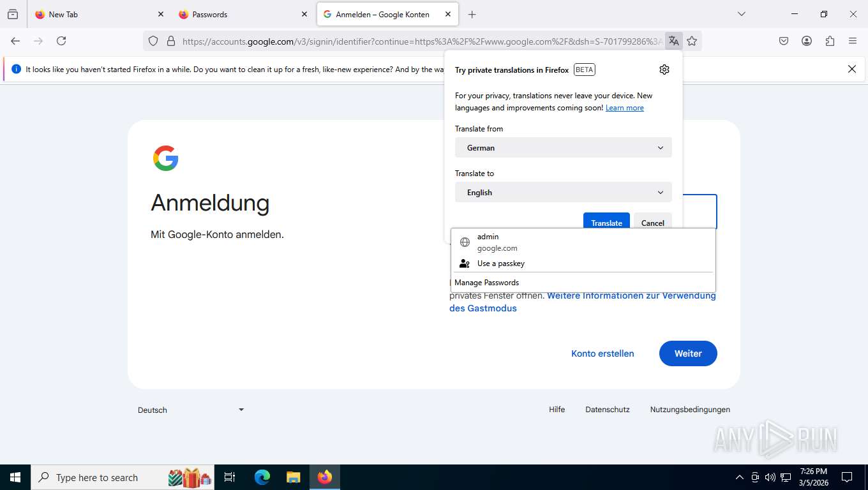Dismiss the Firefox refresh notification bar
The image size is (868, 490).
[x=851, y=69]
